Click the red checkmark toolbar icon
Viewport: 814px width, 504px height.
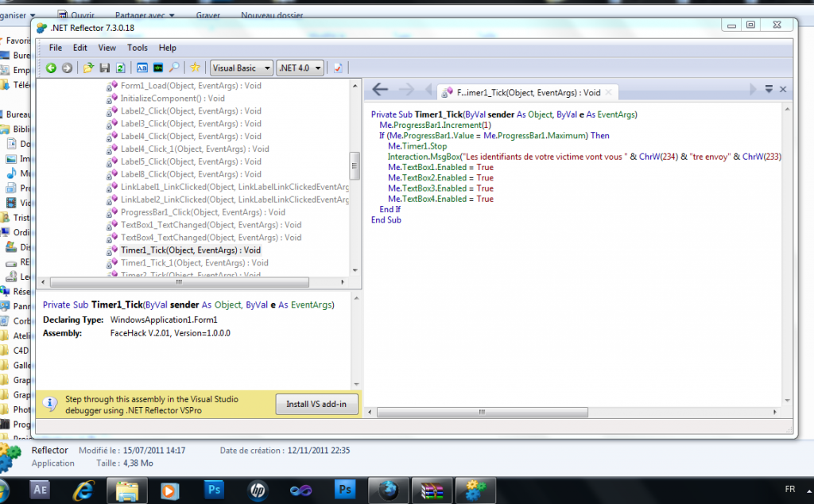[x=338, y=68]
